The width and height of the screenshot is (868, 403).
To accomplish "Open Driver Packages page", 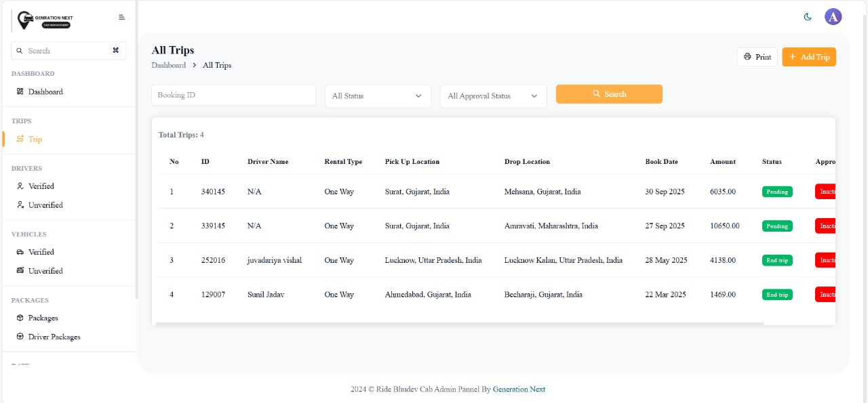I will (x=54, y=337).
